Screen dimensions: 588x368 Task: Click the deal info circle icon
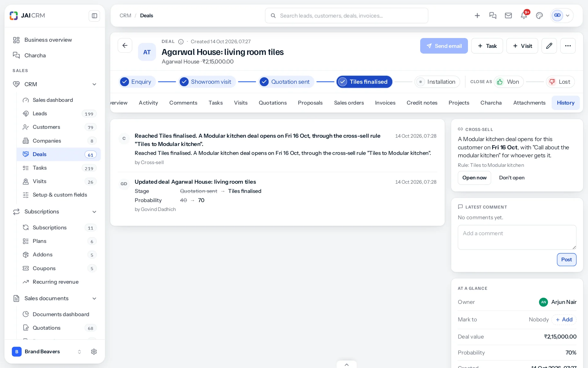(181, 42)
